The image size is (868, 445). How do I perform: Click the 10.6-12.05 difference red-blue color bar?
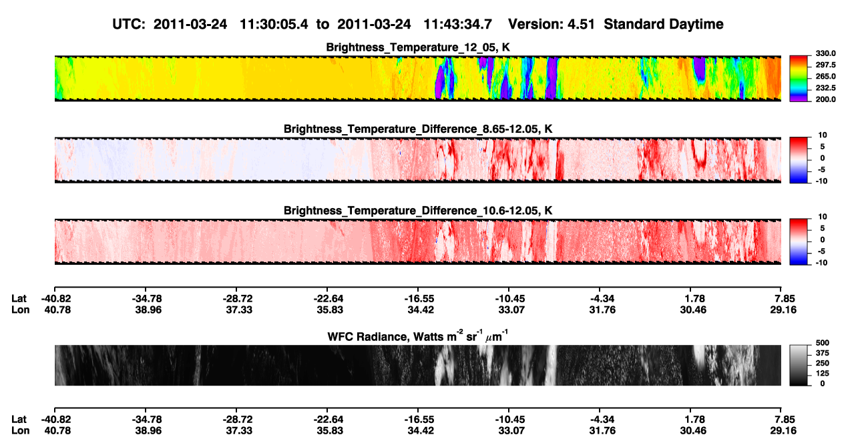[799, 240]
